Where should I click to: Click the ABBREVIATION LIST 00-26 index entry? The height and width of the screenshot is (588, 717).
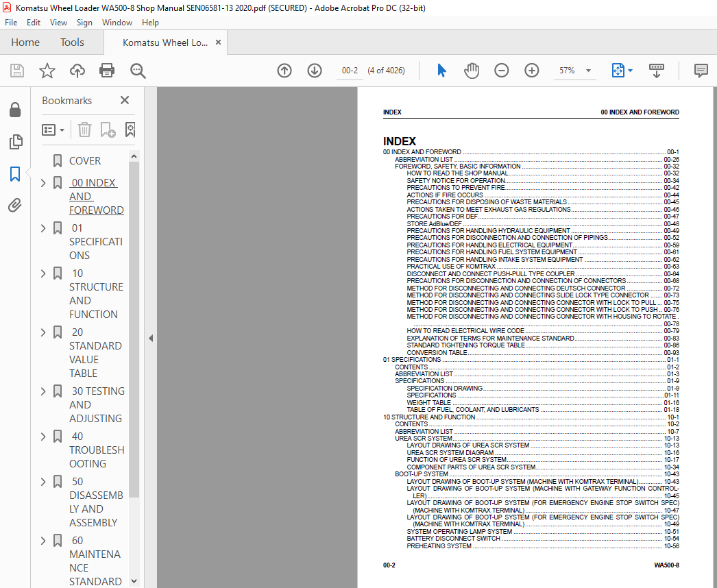pos(537,160)
